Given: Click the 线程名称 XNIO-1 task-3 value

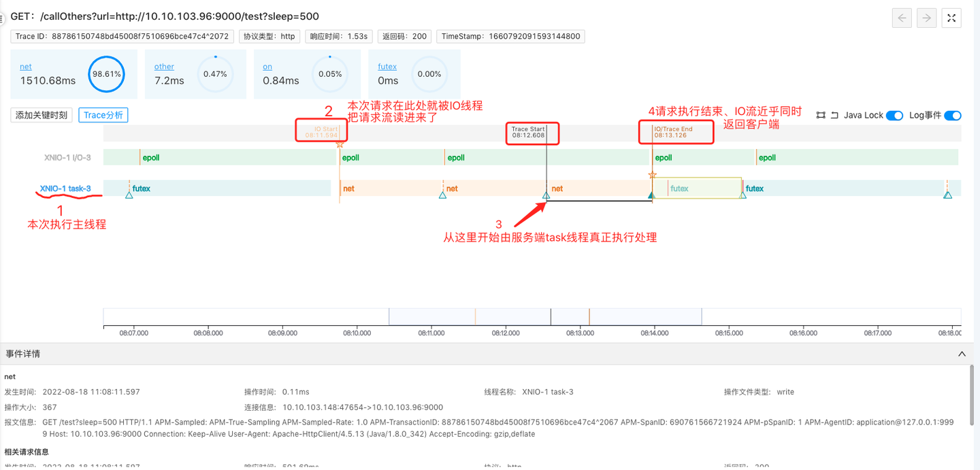Looking at the screenshot, I should [548, 392].
